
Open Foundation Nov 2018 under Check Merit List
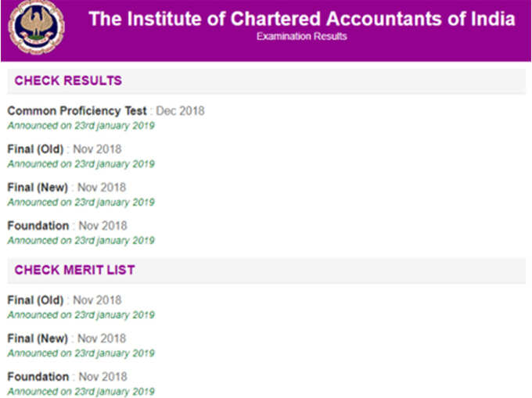[x=67, y=377]
